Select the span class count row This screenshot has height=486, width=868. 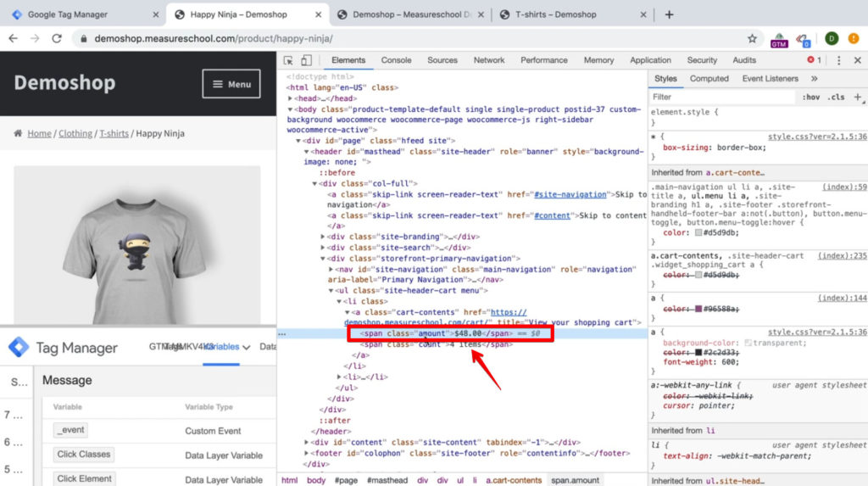point(437,344)
